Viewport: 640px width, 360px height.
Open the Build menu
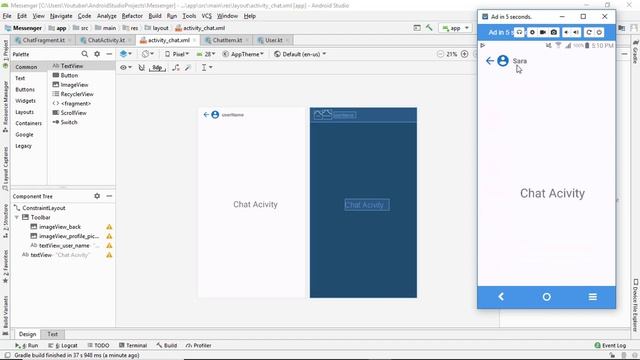click(155, 16)
